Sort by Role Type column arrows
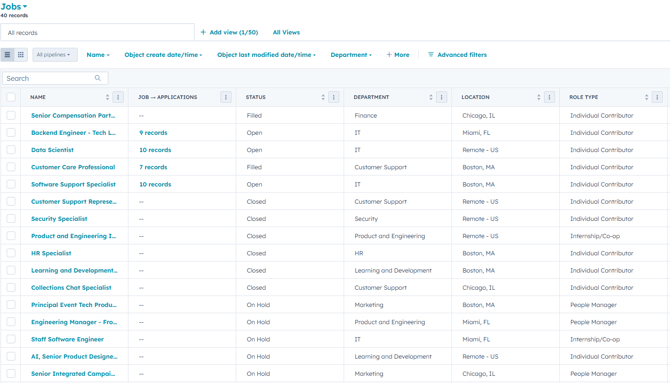 (646, 97)
